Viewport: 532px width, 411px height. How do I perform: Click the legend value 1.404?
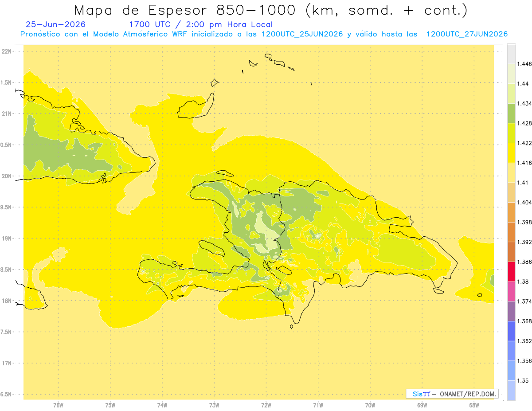point(524,202)
